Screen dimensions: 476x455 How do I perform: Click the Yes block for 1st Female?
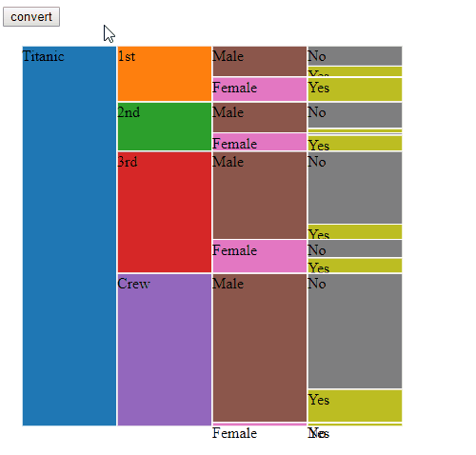355,89
